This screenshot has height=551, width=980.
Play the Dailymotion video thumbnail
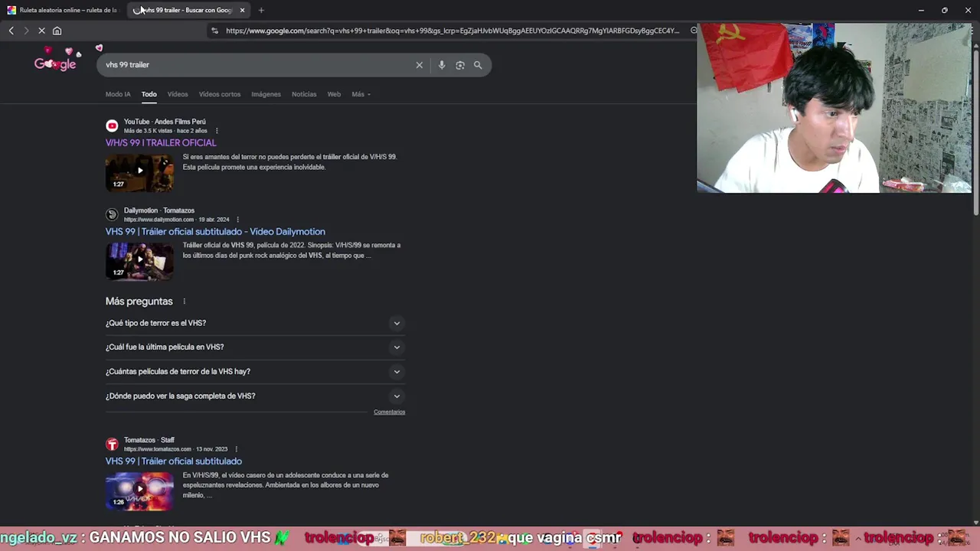pos(139,260)
